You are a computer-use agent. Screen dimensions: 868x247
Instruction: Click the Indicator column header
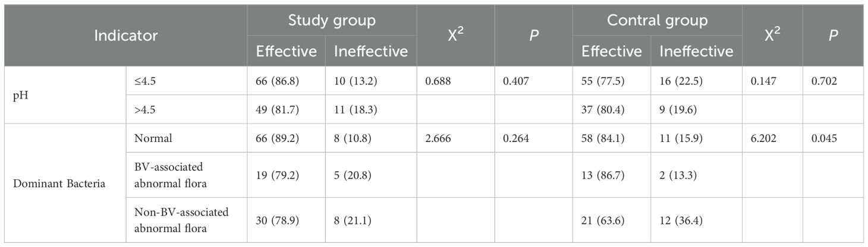click(x=125, y=36)
